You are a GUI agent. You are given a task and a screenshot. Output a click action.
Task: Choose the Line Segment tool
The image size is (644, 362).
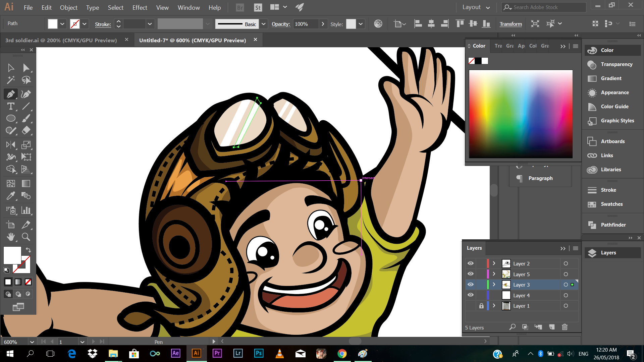(26, 106)
